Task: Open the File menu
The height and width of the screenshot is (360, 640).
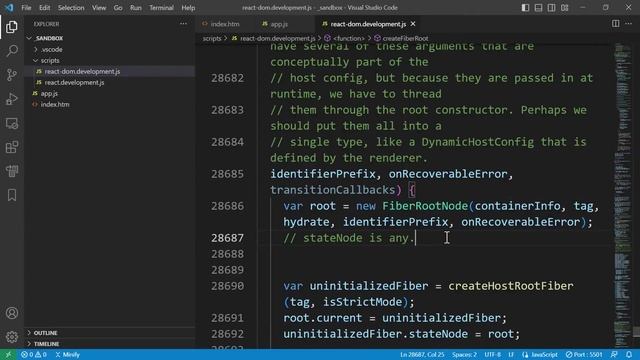Action: tap(26, 7)
